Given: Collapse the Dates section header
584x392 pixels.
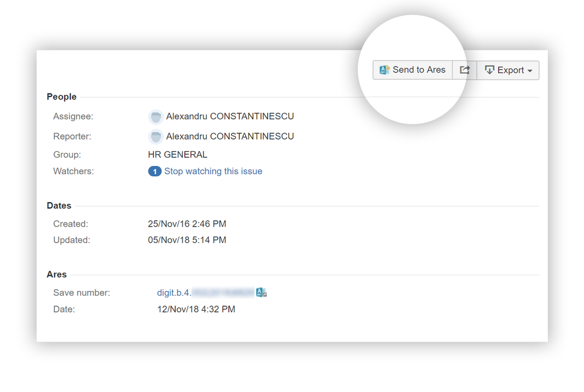Looking at the screenshot, I should pyautogui.click(x=59, y=206).
